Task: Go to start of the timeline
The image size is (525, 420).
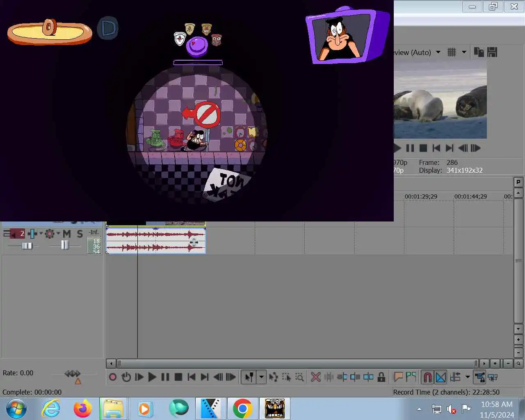Action: pyautogui.click(x=192, y=377)
